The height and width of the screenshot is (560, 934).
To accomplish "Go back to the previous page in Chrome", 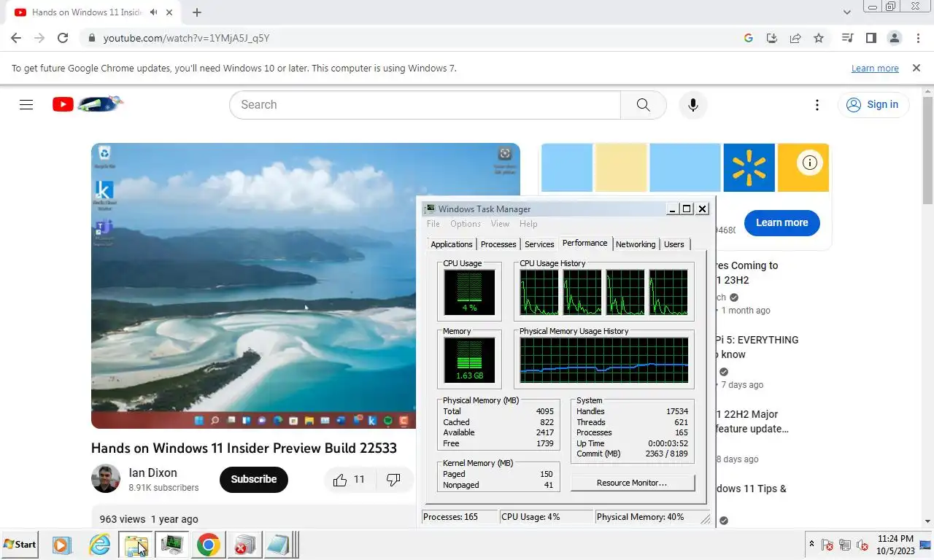I will 16,38.
